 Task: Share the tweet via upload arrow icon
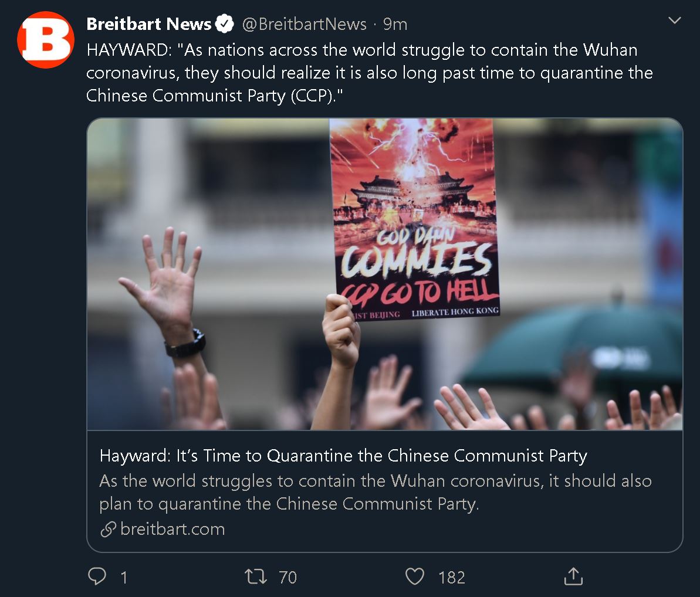(573, 576)
